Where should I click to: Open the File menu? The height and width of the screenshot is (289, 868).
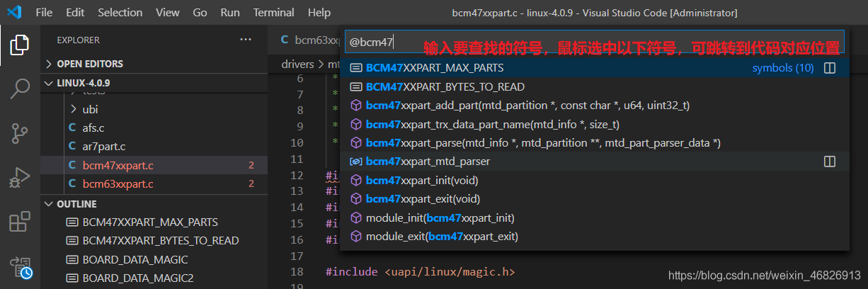(43, 13)
